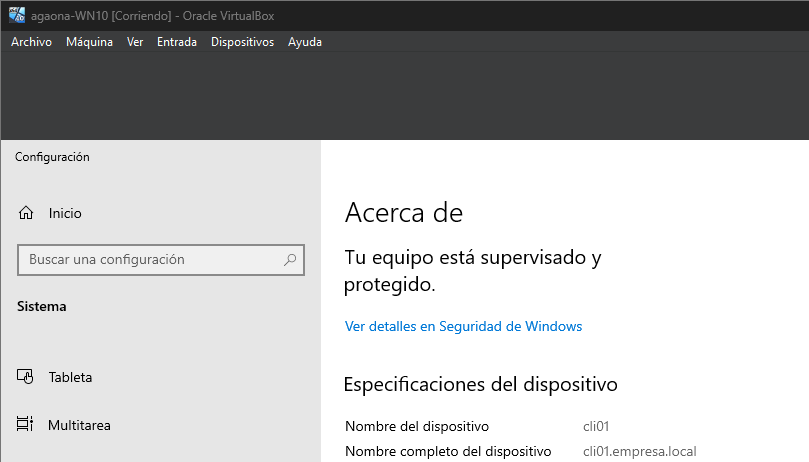This screenshot has width=809, height=462.
Task: Open the Máquina menu
Action: (x=90, y=42)
